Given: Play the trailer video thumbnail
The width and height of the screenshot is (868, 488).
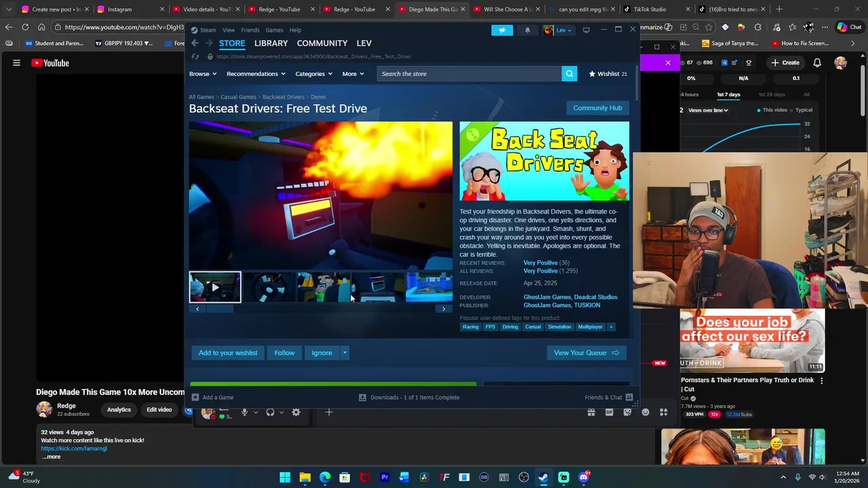Looking at the screenshot, I should pyautogui.click(x=215, y=287).
